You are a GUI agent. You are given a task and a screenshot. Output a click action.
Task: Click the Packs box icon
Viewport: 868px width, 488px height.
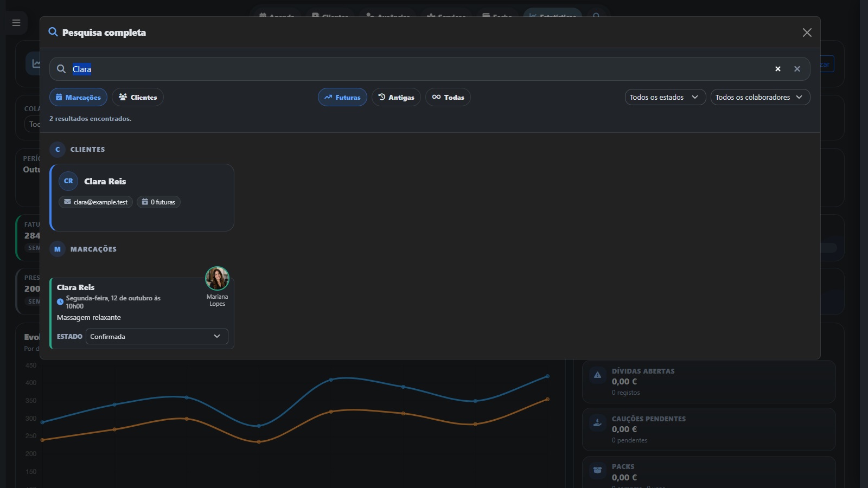[x=597, y=470]
